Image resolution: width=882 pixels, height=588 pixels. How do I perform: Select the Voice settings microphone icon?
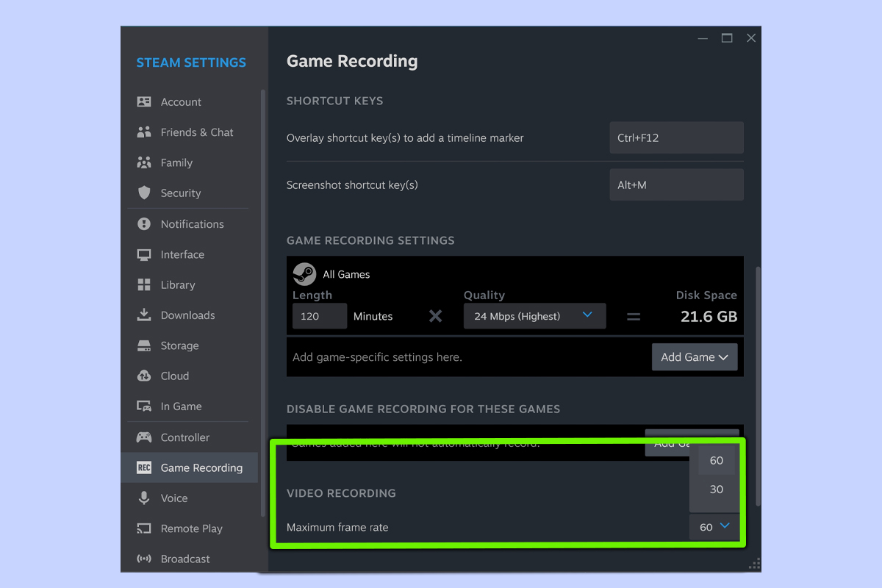tap(144, 498)
